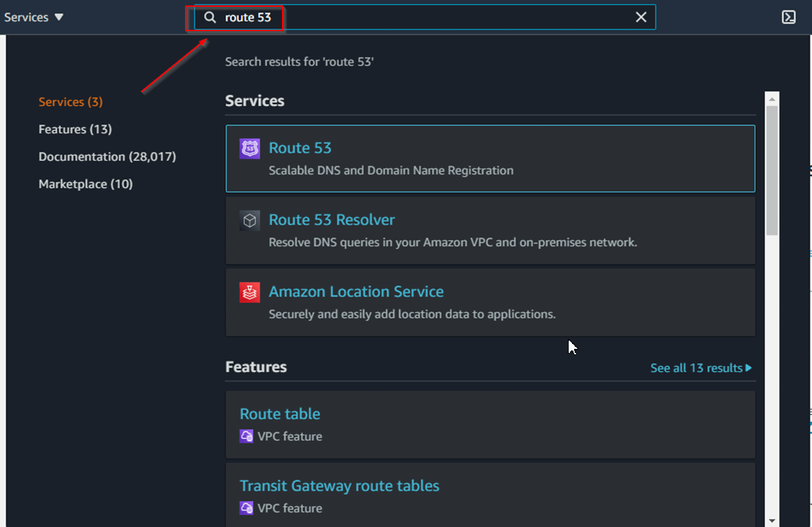Open the Route table feature
This screenshot has height=527, width=812.
point(280,413)
